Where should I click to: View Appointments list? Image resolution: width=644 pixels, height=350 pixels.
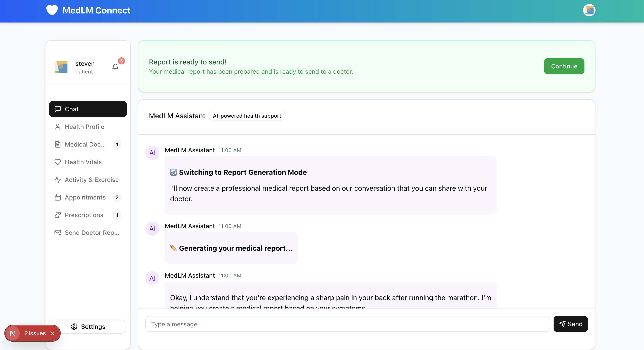pyautogui.click(x=85, y=197)
